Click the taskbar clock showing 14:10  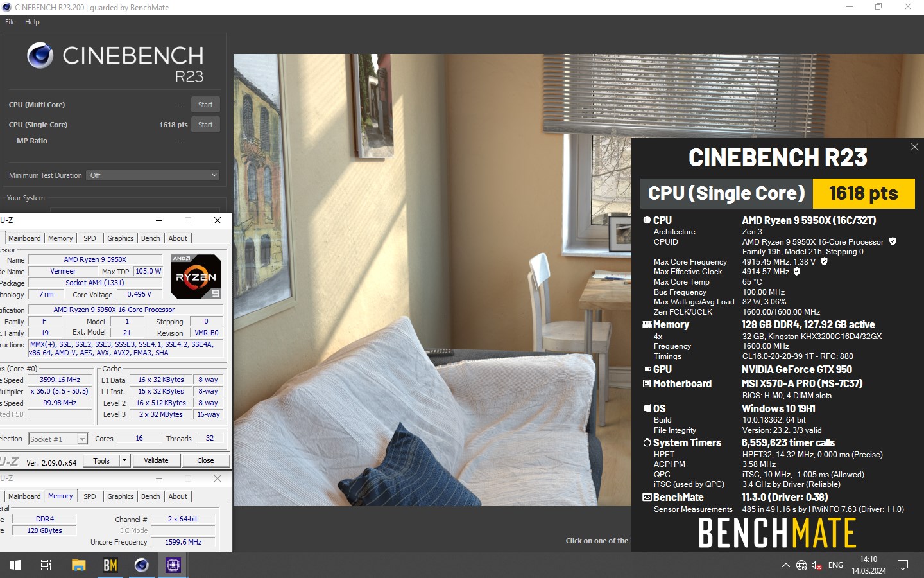click(869, 565)
